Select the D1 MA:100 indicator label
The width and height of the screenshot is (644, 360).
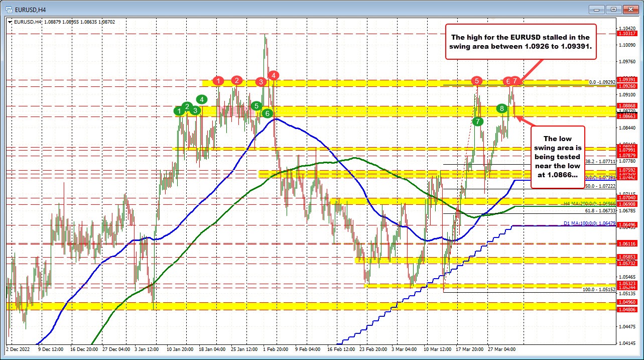(x=583, y=224)
